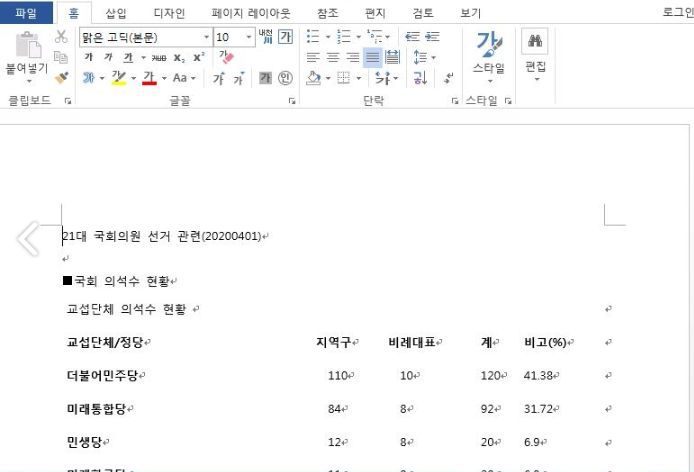Click the paragraph borders icon
Image resolution: width=694 pixels, height=472 pixels.
pyautogui.click(x=344, y=78)
